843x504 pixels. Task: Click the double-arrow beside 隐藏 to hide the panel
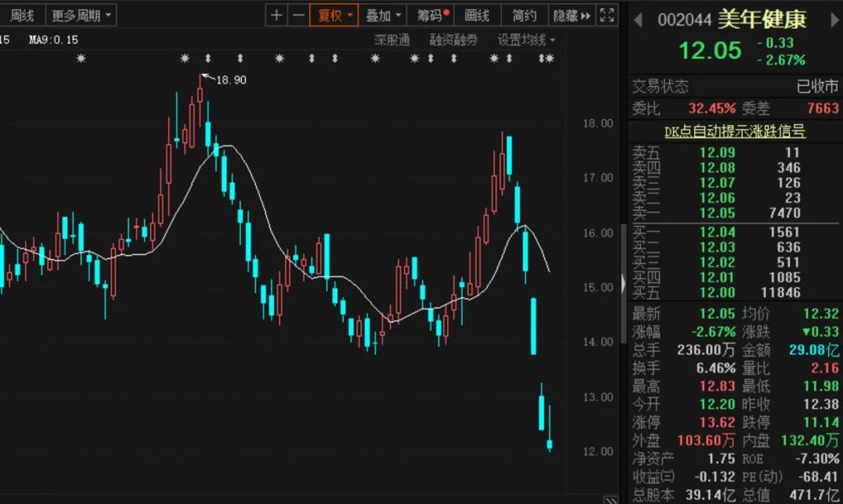click(585, 15)
